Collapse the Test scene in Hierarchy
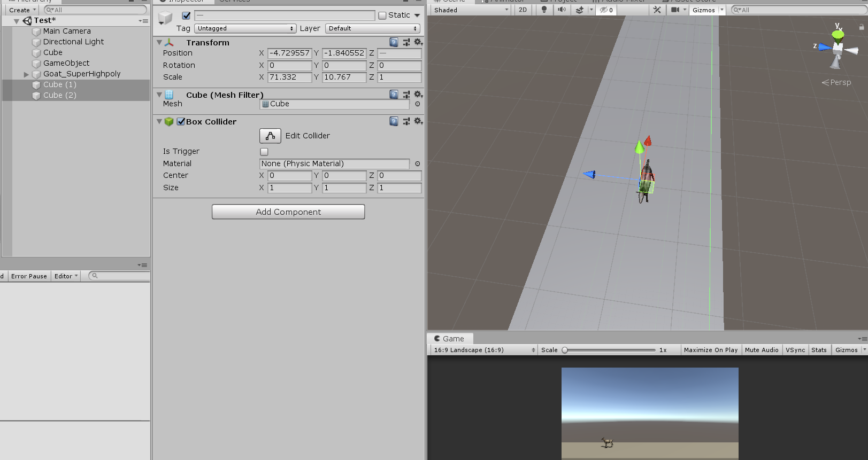Screen dimensions: 868x460 pos(17,21)
